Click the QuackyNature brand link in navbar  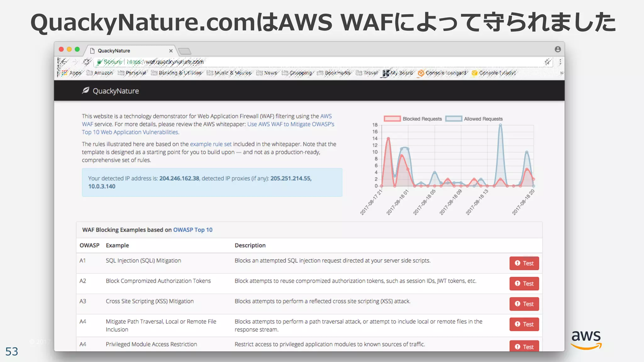[x=116, y=91]
